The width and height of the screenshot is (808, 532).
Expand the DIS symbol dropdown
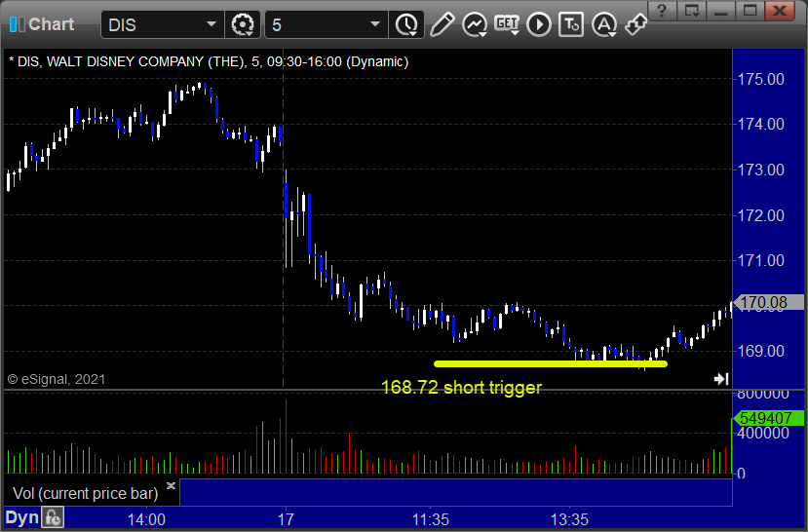(212, 24)
